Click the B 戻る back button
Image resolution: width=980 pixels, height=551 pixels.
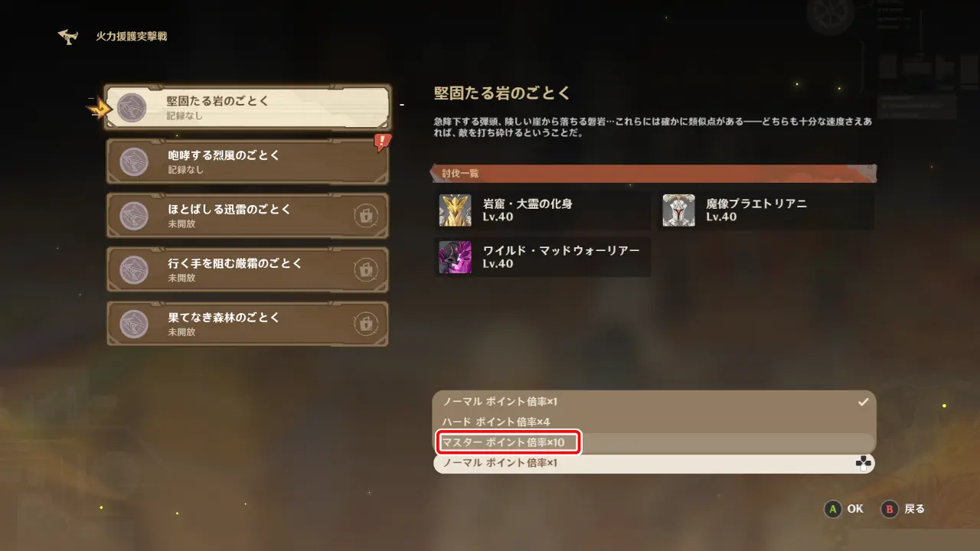[903, 509]
